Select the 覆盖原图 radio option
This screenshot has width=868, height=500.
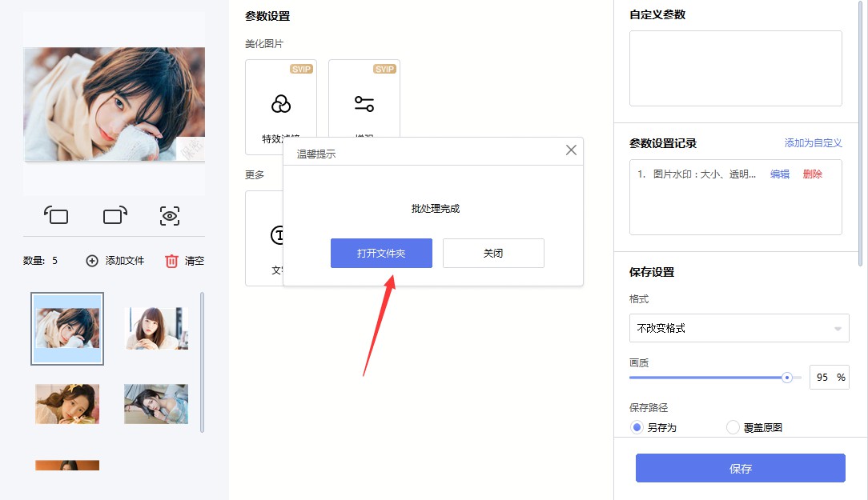pos(733,427)
